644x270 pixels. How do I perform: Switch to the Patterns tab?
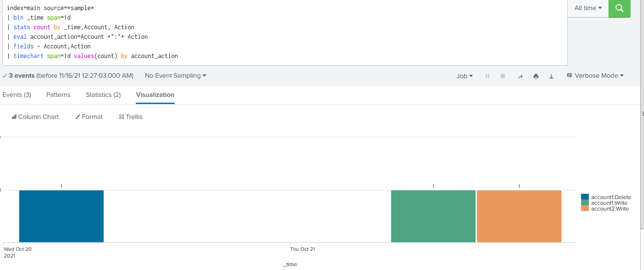click(x=59, y=95)
